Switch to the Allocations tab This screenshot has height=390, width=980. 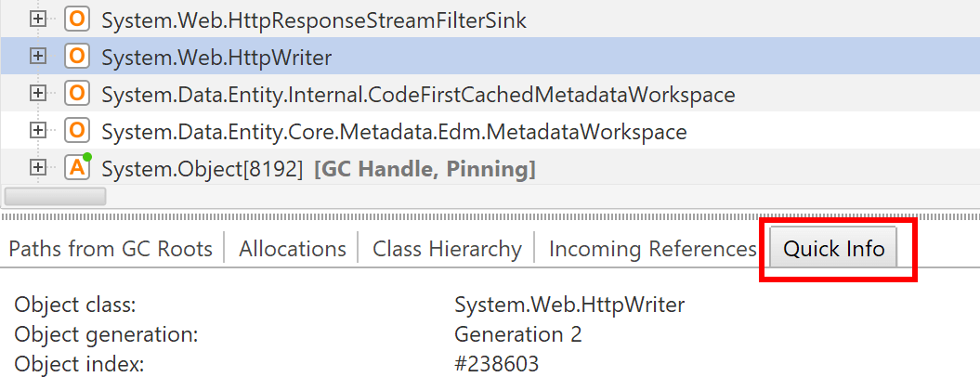point(293,249)
